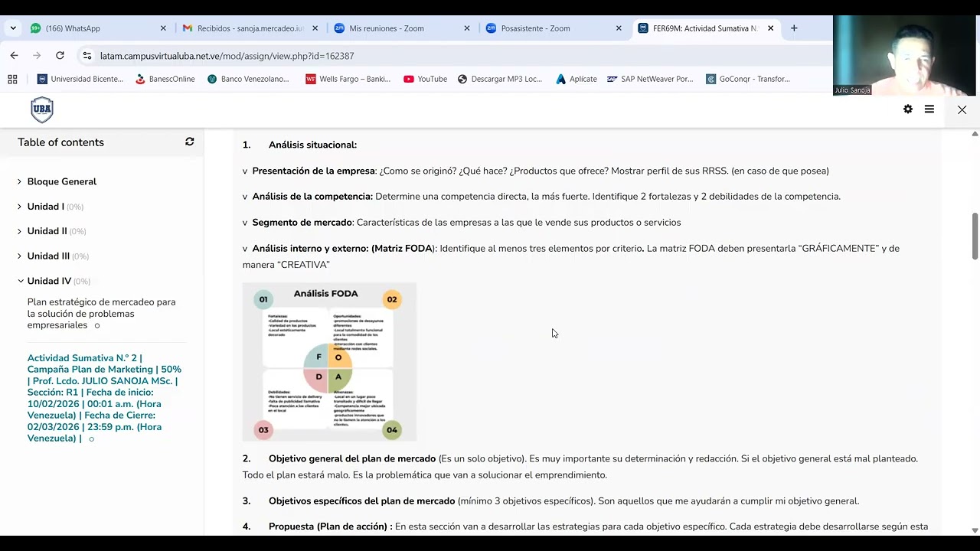Open the SAP NetWeaver bookmark

pos(650,79)
